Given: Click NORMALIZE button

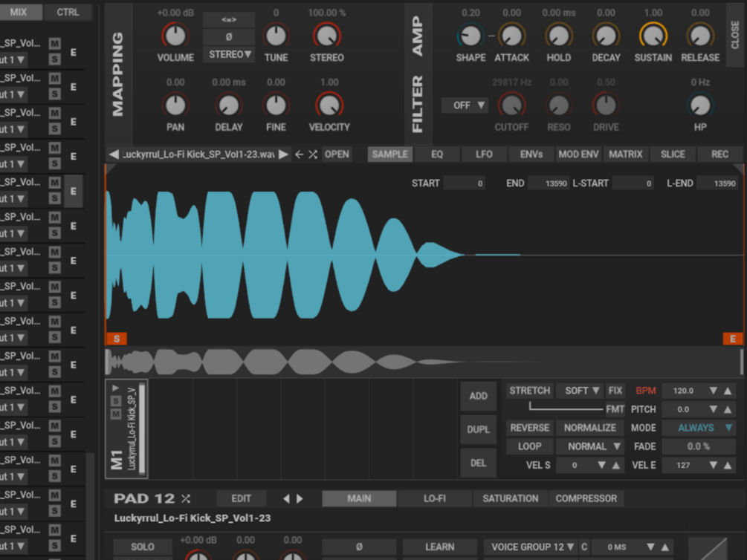Looking at the screenshot, I should (589, 428).
